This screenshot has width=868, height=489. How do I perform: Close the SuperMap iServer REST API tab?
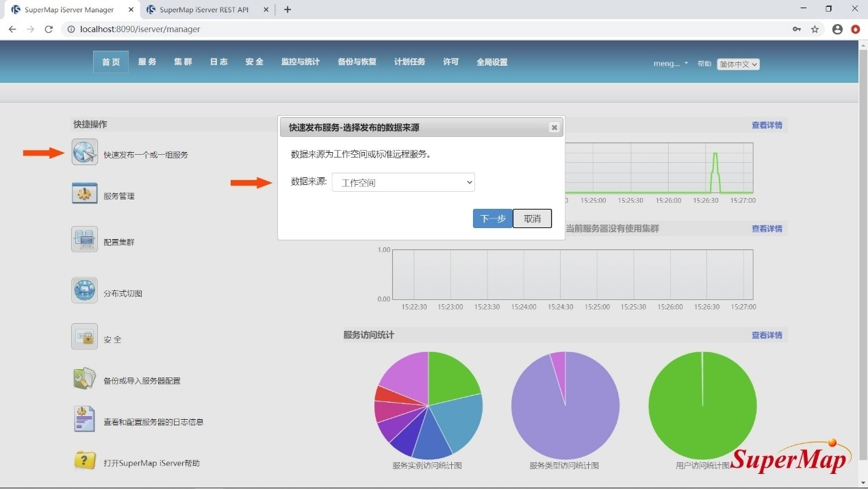pos(267,10)
